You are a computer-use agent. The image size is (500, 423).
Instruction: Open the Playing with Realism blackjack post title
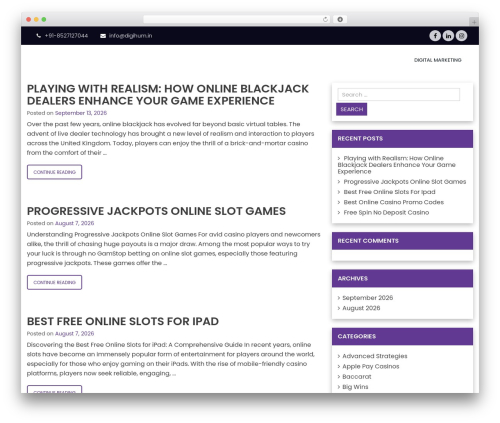point(168,95)
